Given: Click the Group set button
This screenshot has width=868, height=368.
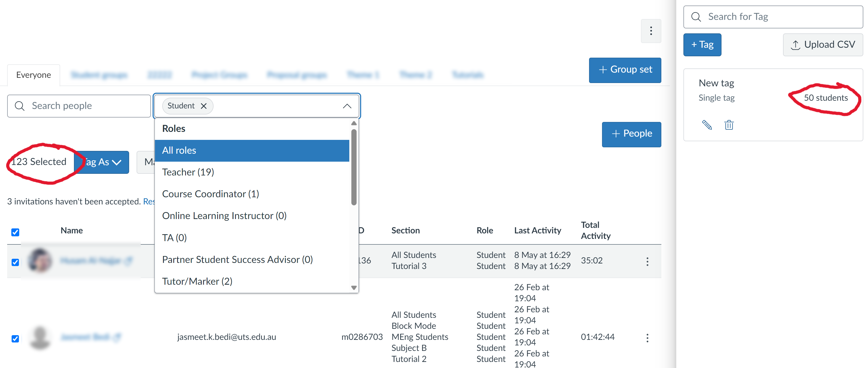Looking at the screenshot, I should (625, 70).
